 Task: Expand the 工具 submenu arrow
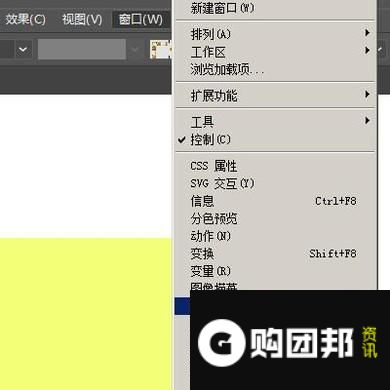point(367,120)
